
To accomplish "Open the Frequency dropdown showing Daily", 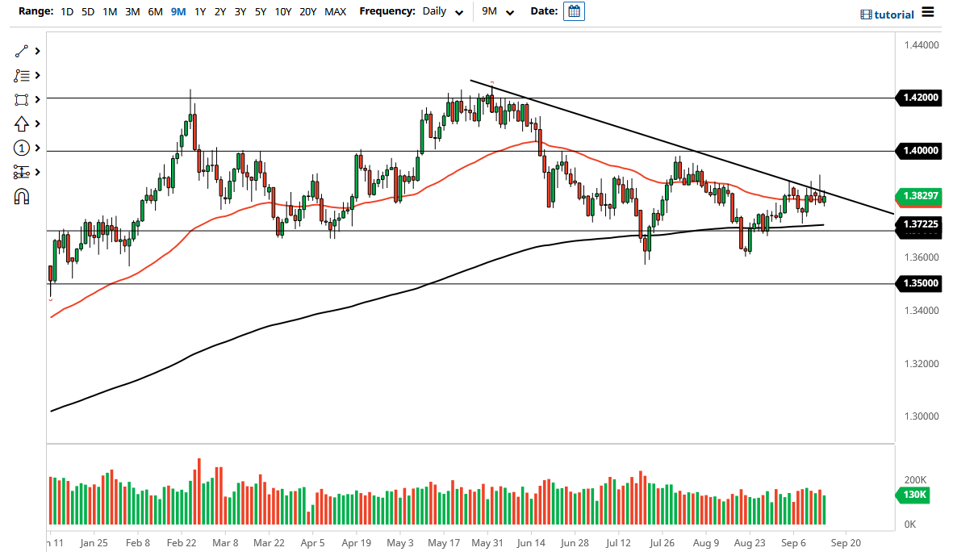I will 441,12.
